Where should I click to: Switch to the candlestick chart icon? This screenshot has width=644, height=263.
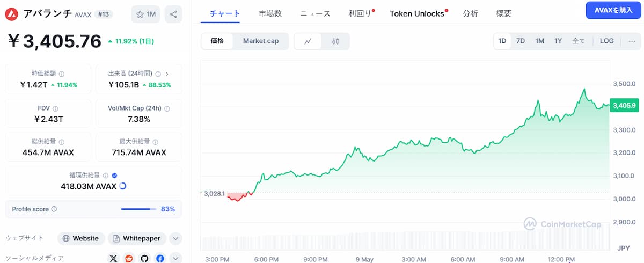336,41
